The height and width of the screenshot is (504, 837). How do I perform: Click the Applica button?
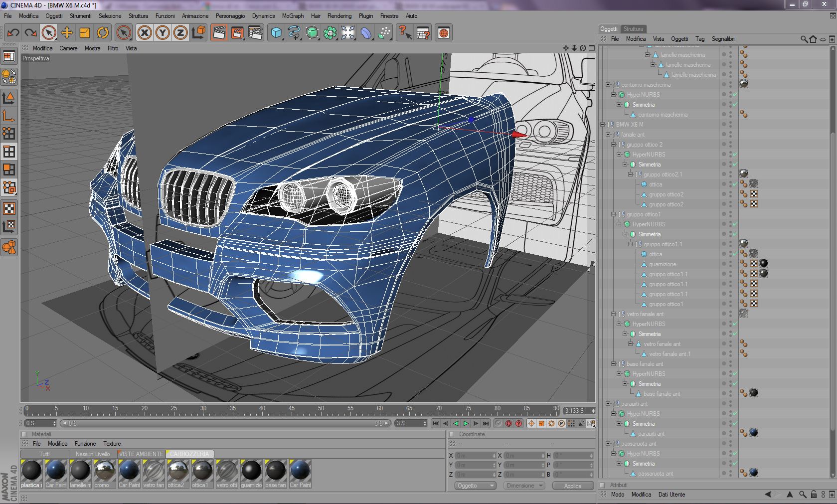click(572, 486)
